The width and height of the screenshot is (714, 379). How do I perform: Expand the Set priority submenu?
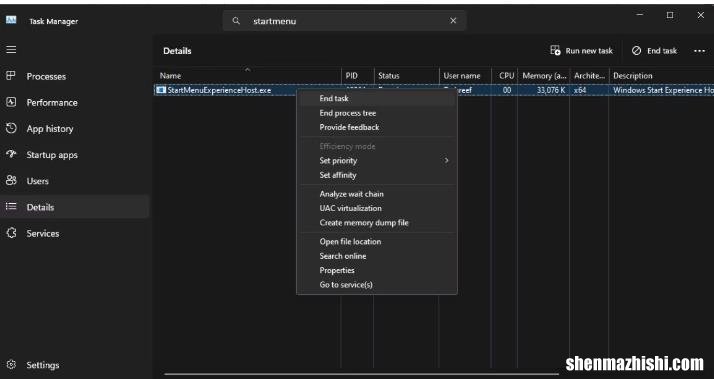(377, 160)
